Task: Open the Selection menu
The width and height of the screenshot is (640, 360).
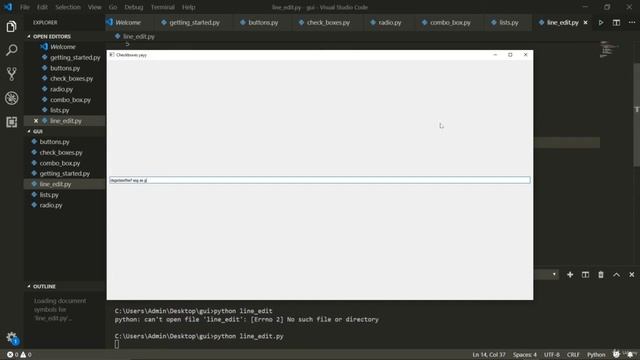Action: [x=68, y=7]
